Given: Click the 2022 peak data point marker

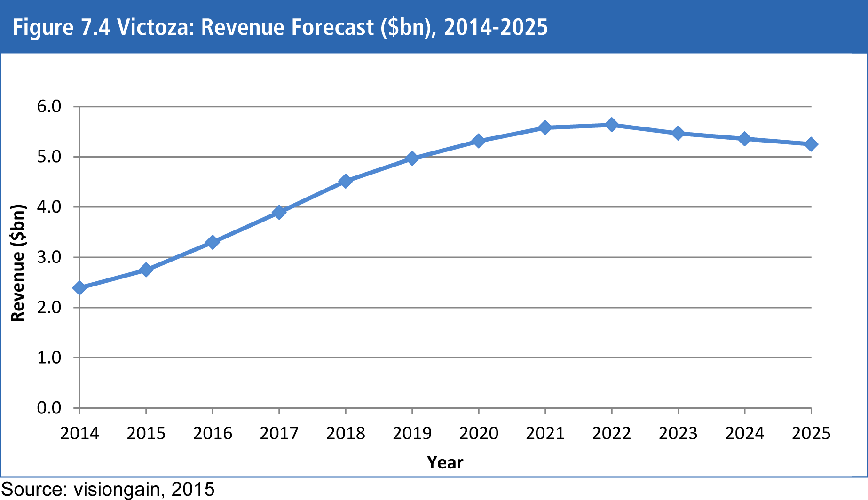Looking at the screenshot, I should coord(612,125).
